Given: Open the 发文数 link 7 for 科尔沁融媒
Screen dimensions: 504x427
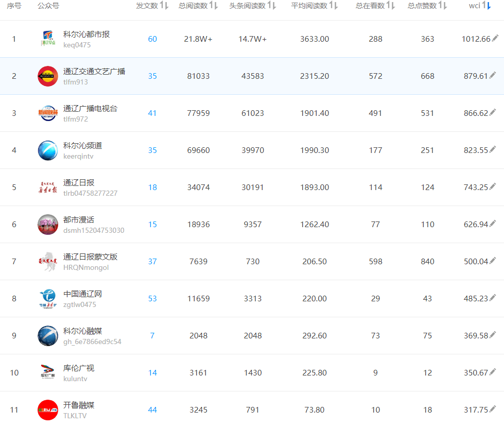Looking at the screenshot, I should [x=152, y=335].
